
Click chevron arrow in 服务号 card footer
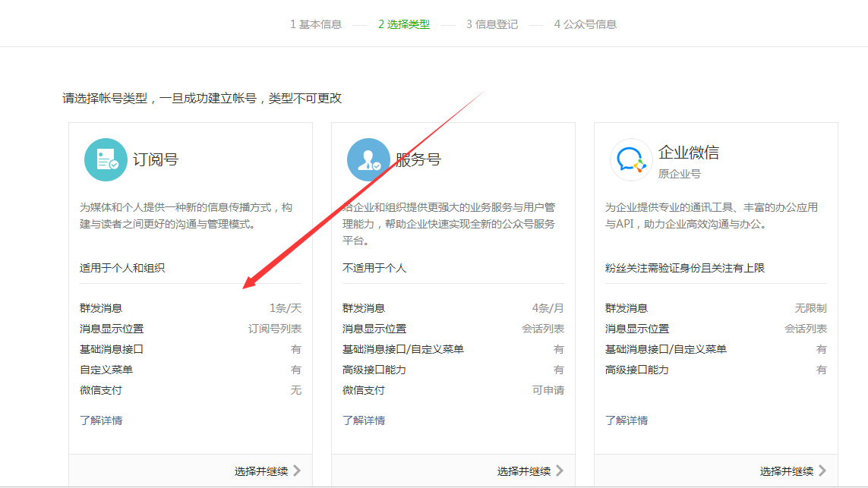pos(560,471)
